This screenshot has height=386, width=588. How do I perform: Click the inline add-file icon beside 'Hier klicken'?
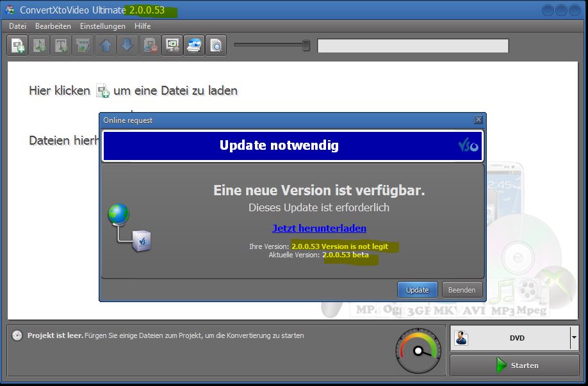click(x=102, y=91)
